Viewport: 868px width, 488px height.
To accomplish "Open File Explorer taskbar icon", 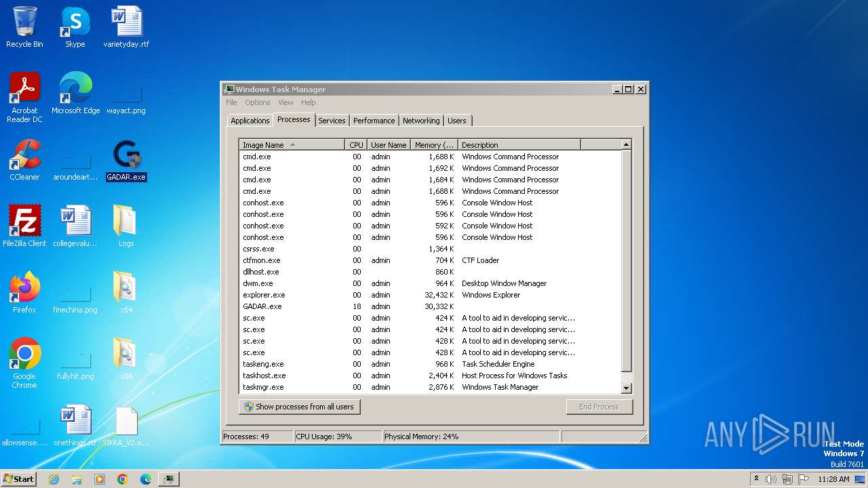I will tap(77, 479).
